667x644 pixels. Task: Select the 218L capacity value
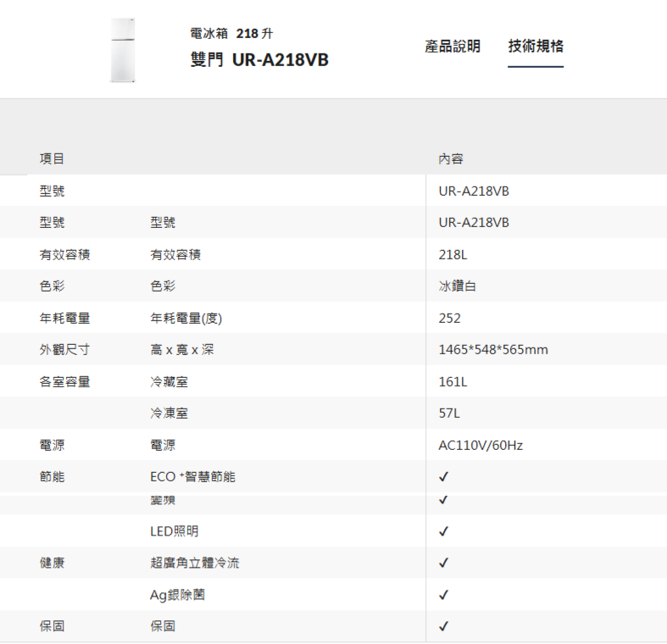coord(453,254)
